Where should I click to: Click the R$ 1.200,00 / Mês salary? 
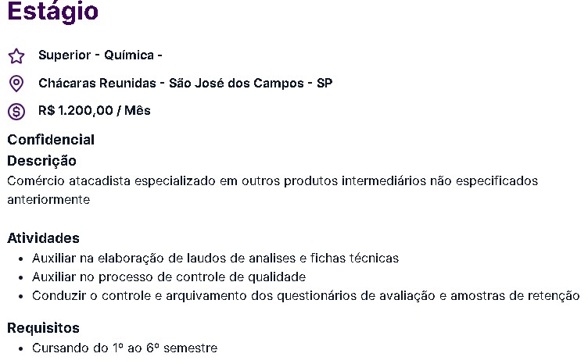(94, 110)
